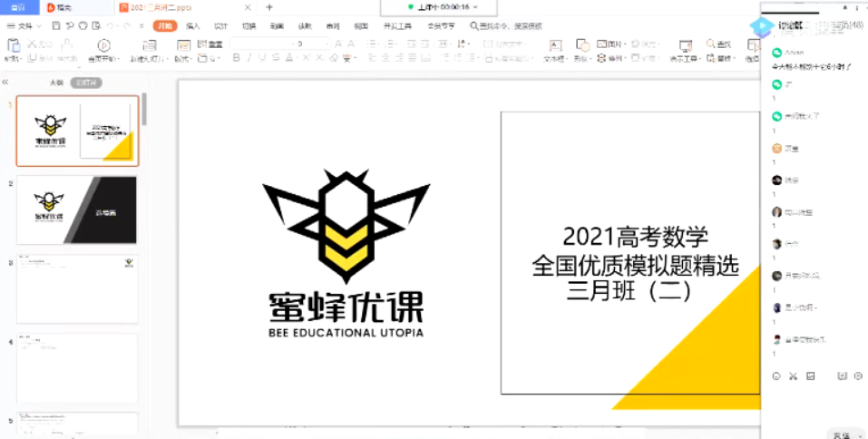Toggle Underline formatting

(262, 58)
